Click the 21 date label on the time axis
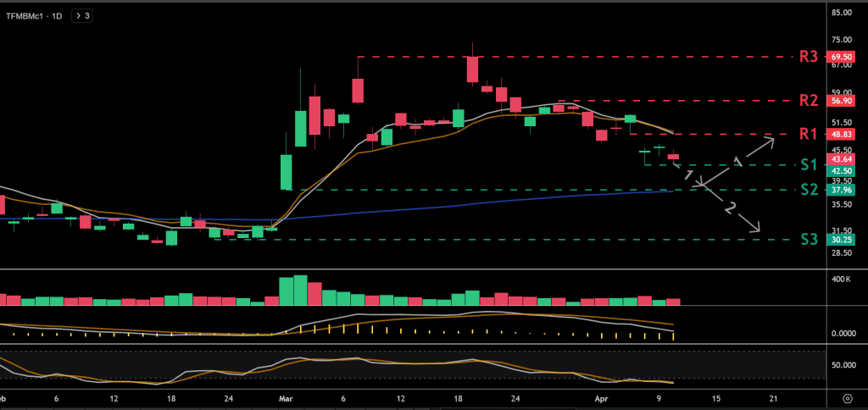The image size is (868, 410). pos(774,398)
